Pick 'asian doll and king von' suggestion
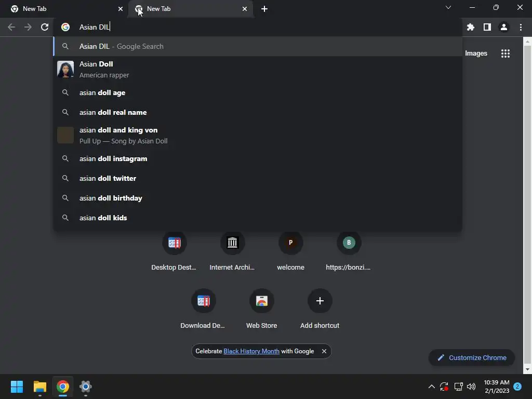 (x=258, y=135)
